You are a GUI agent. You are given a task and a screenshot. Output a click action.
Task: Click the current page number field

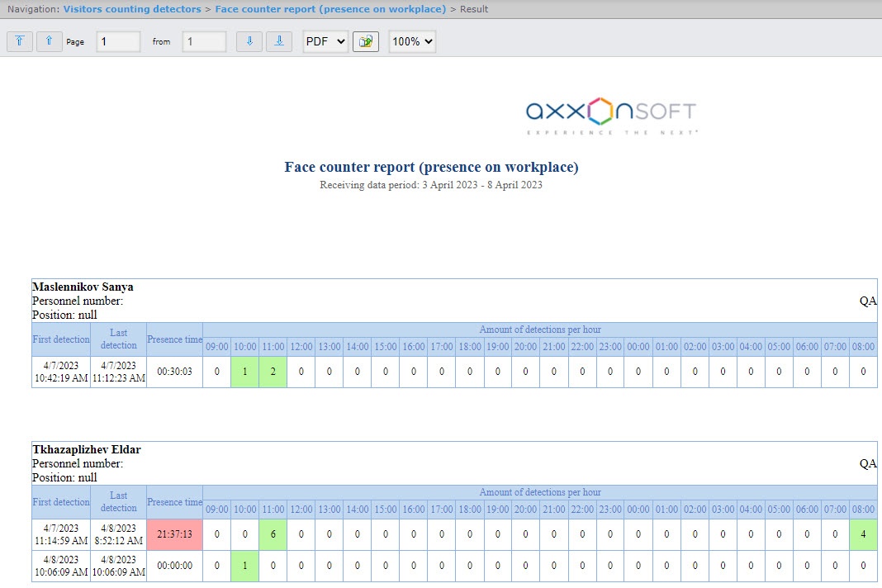(118, 41)
